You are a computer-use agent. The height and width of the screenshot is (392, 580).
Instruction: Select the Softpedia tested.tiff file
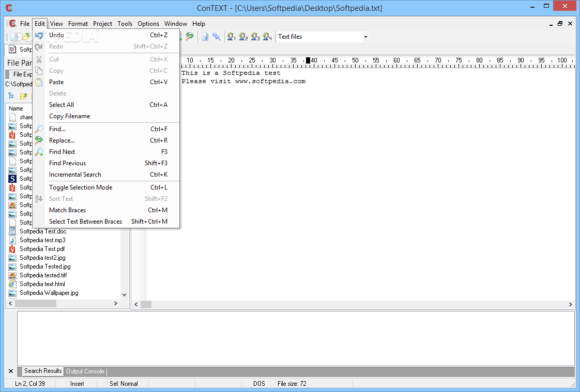pos(43,275)
